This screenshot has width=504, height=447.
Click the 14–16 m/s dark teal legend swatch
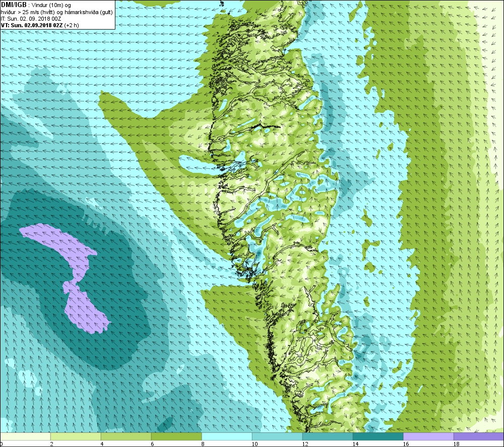[x=378, y=436]
